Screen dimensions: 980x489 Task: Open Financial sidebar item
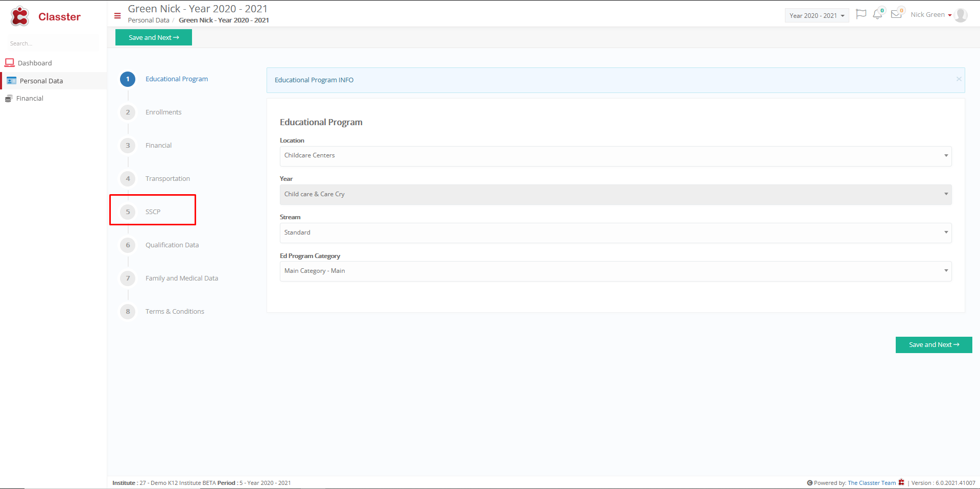(30, 99)
